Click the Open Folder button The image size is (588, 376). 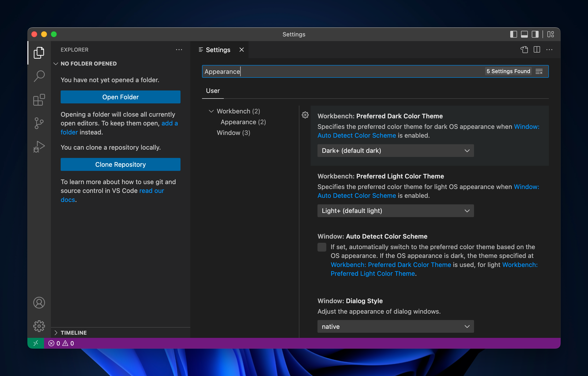coord(120,97)
